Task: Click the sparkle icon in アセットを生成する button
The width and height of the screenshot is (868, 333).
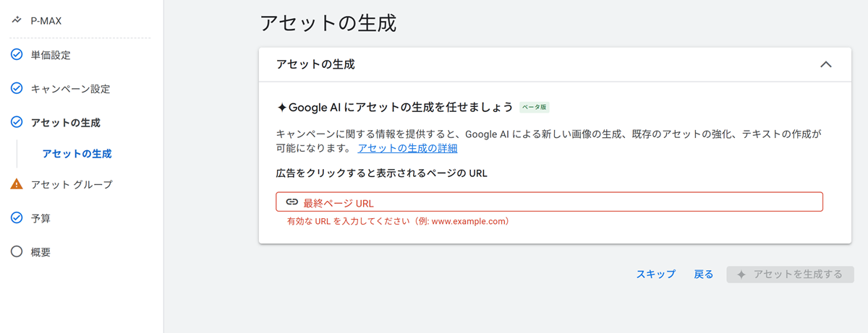Action: coord(741,274)
